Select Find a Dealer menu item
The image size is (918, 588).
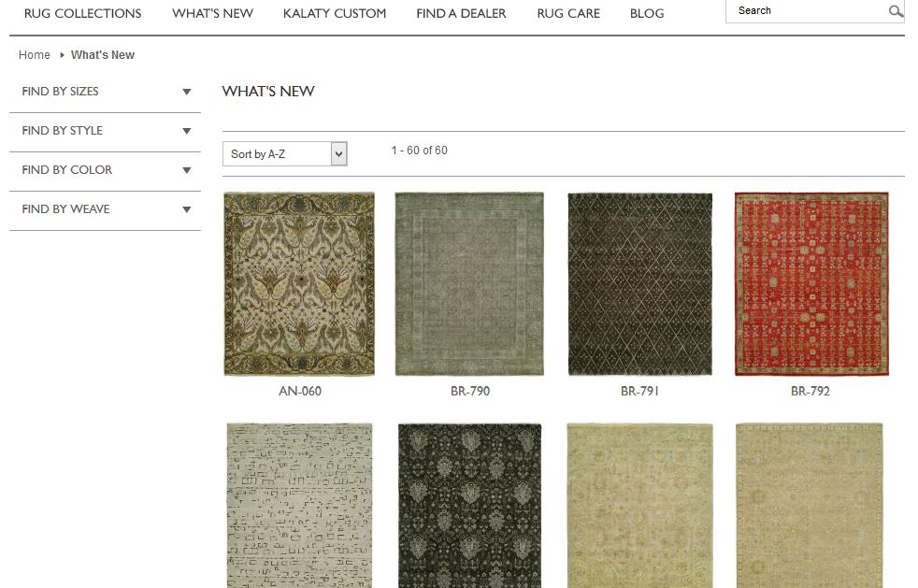[x=462, y=13]
